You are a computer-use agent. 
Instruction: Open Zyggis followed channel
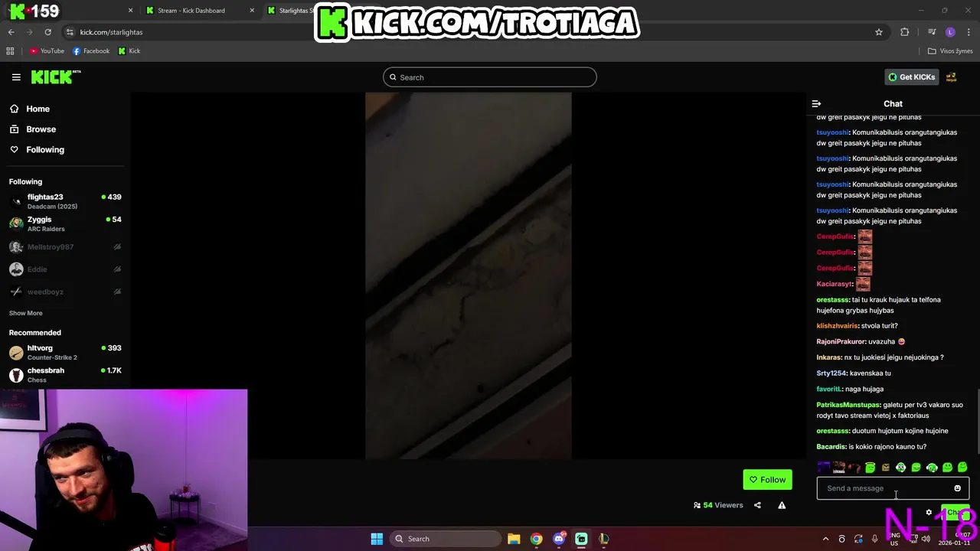coord(65,223)
